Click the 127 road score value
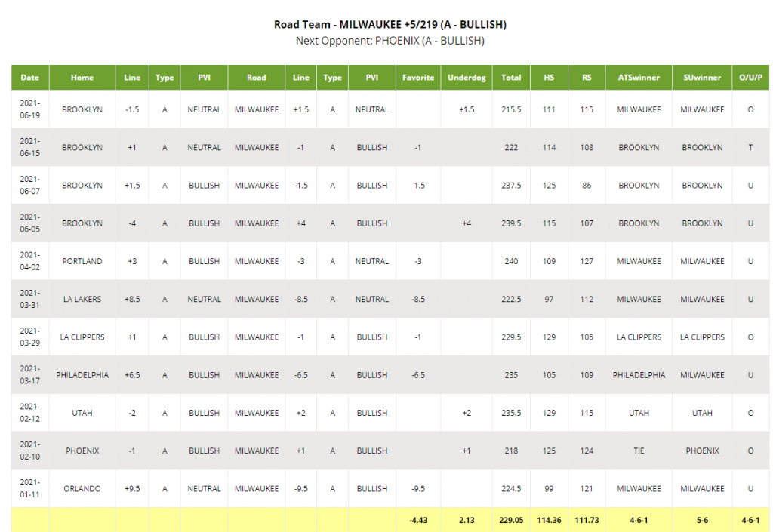The image size is (773, 532). [587, 261]
